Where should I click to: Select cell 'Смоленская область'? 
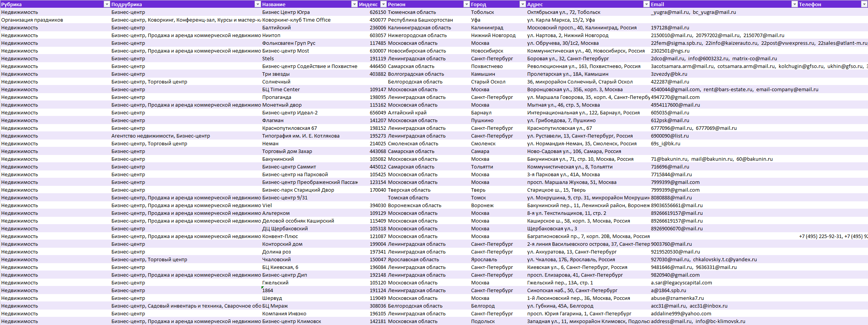pos(429,143)
